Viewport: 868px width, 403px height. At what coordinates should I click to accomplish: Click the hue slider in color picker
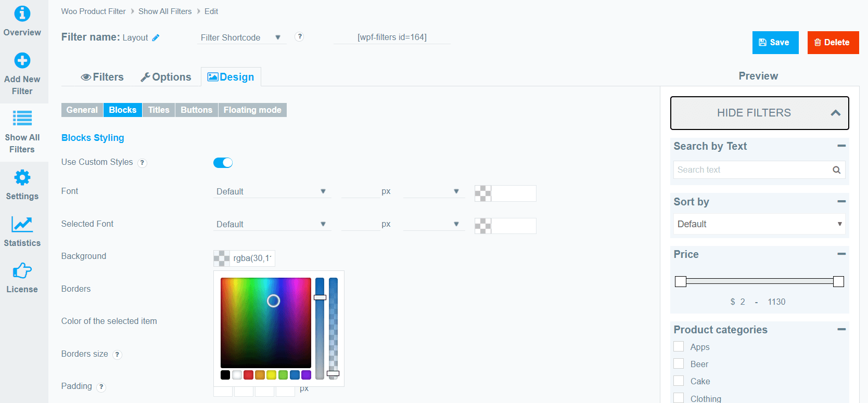(x=320, y=329)
